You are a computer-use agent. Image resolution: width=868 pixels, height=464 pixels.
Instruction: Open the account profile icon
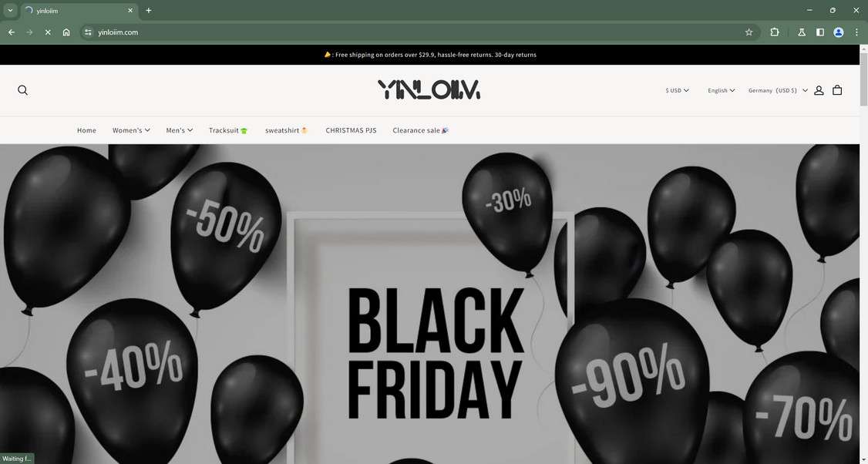(x=819, y=90)
